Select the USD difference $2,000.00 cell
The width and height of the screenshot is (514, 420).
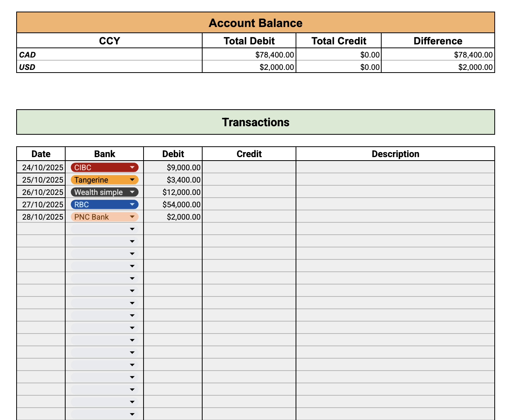(x=438, y=67)
